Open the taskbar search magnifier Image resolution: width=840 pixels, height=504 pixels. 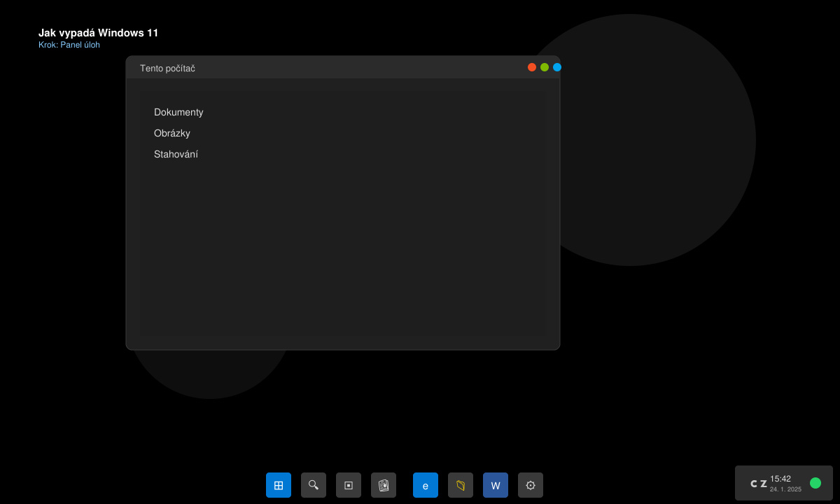[x=314, y=485]
